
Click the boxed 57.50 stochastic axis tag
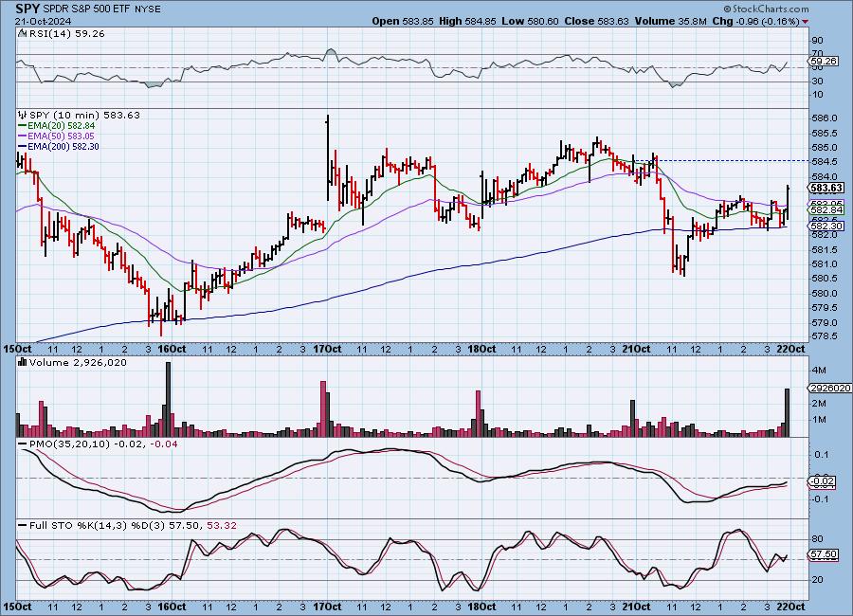pyautogui.click(x=824, y=554)
